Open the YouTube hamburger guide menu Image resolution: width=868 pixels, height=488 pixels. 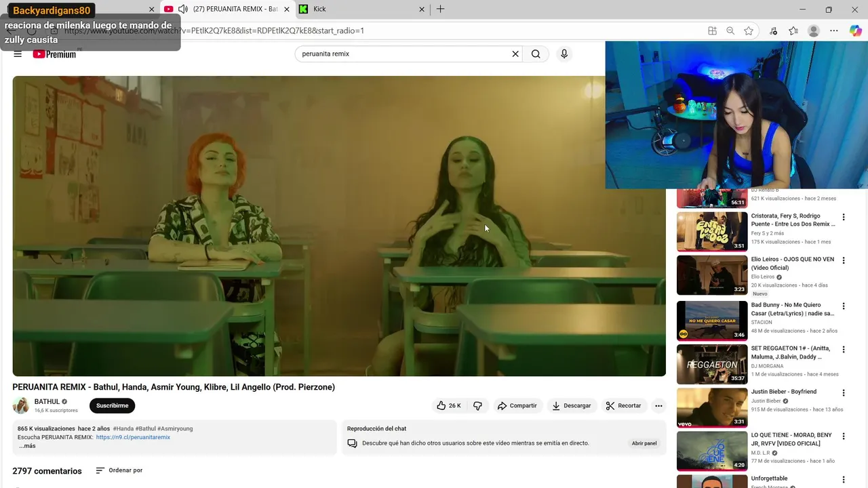(x=18, y=54)
